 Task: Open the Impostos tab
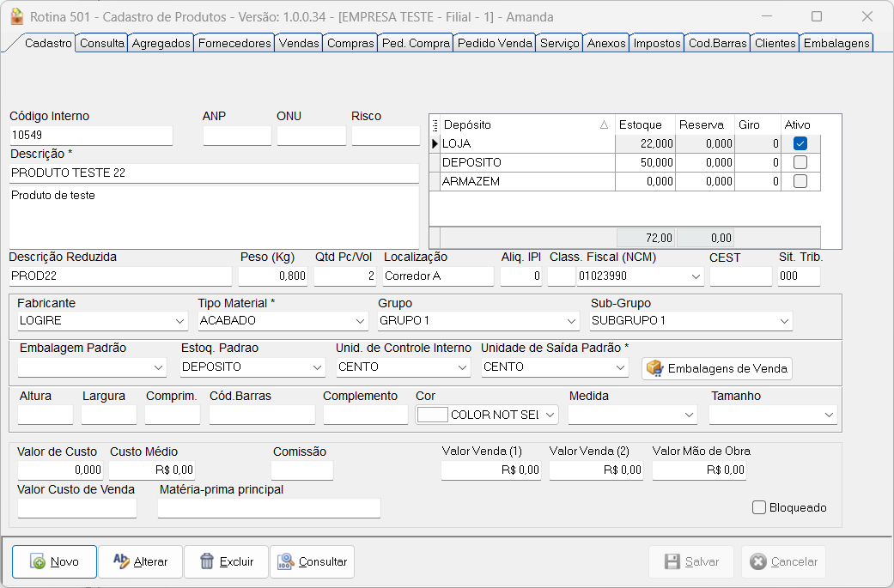pos(657,43)
